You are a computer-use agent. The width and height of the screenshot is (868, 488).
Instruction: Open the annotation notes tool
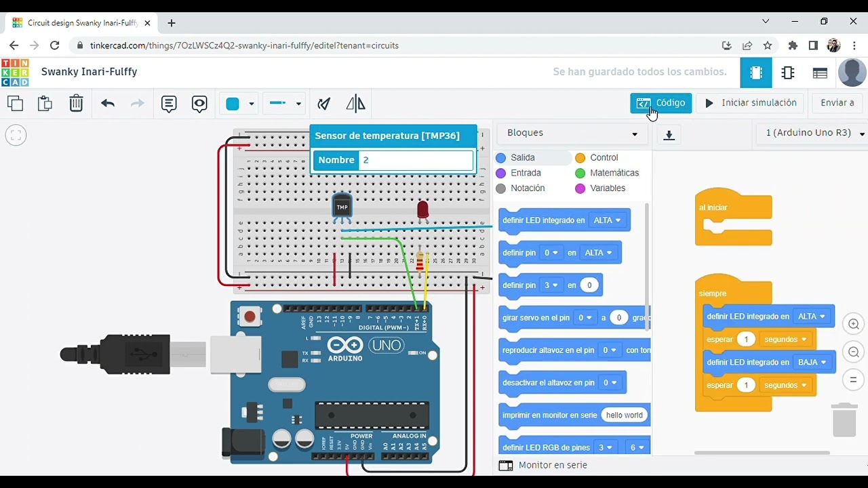(169, 104)
